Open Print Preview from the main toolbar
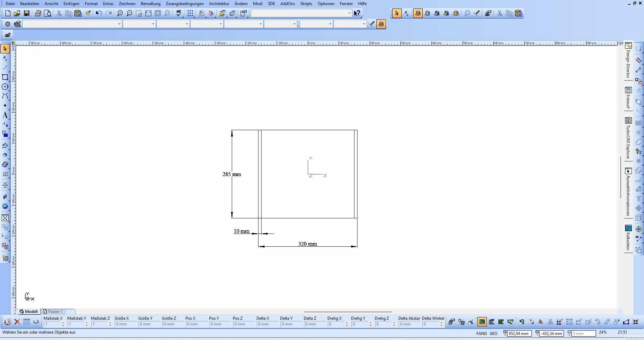This screenshot has height=340, width=644. tap(48, 13)
